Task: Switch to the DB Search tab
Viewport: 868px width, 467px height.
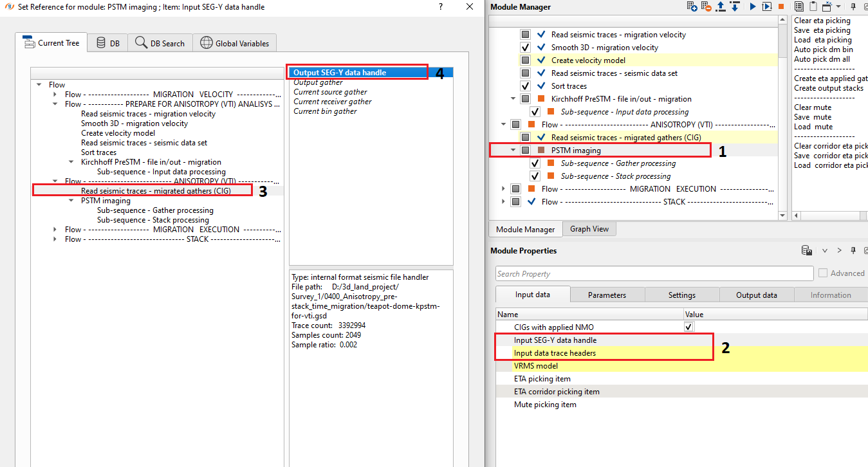Action: (x=160, y=43)
